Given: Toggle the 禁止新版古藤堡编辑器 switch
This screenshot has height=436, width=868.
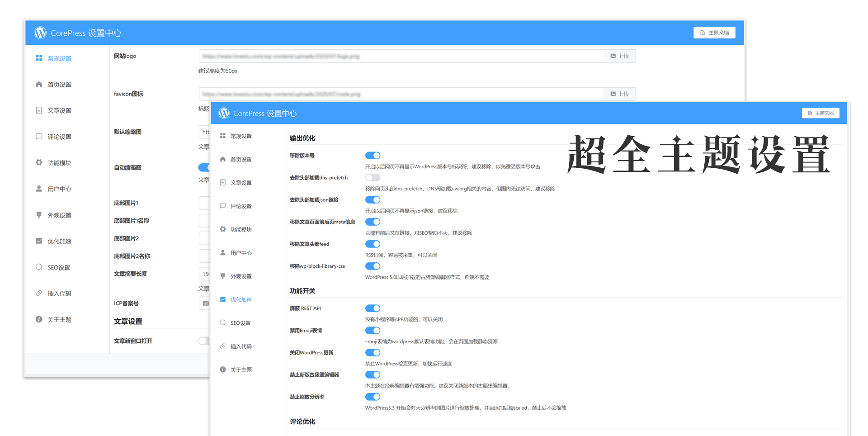Looking at the screenshot, I should [373, 374].
